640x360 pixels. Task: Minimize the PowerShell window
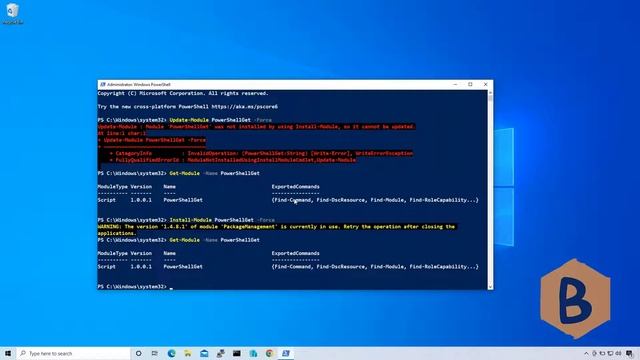coord(455,84)
